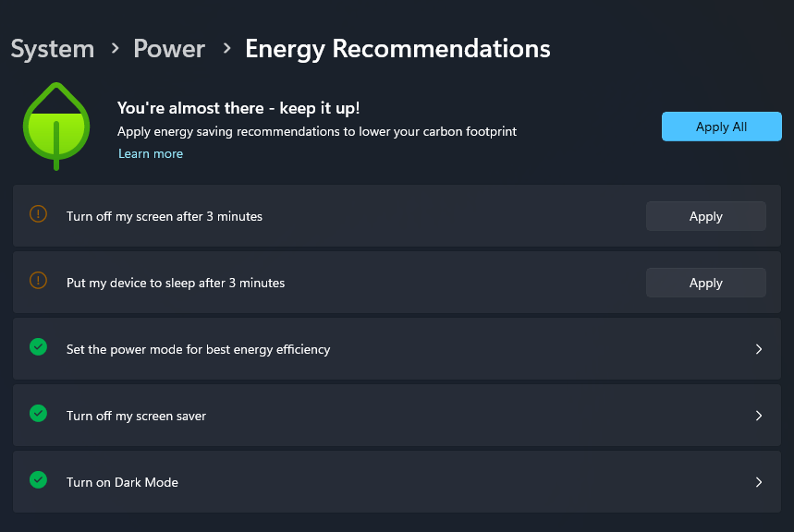The height and width of the screenshot is (532, 794).
Task: Apply turning off screen after 3 minutes
Action: [705, 216]
